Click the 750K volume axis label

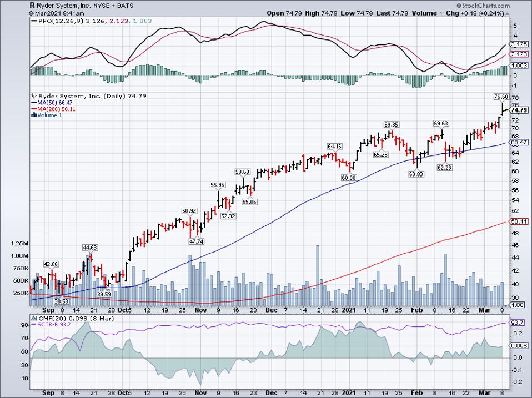pos(21,268)
